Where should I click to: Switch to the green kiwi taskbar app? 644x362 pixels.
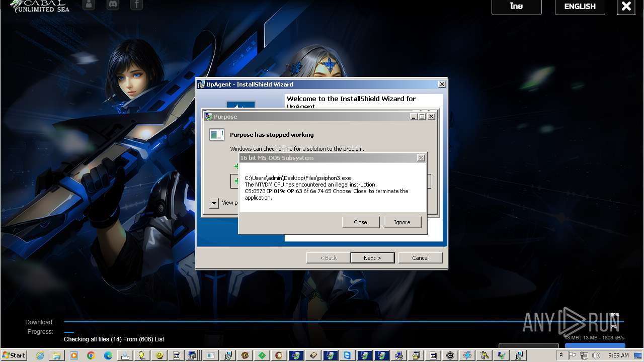pos(159,355)
